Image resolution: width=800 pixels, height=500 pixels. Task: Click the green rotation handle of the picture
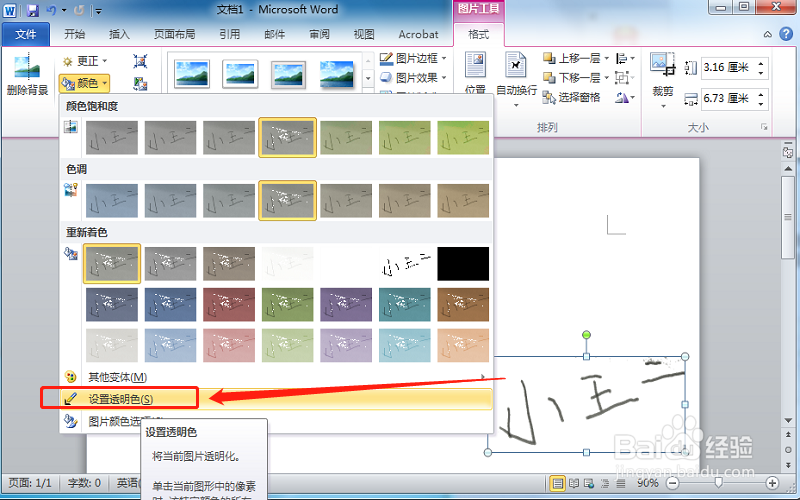coord(586,335)
